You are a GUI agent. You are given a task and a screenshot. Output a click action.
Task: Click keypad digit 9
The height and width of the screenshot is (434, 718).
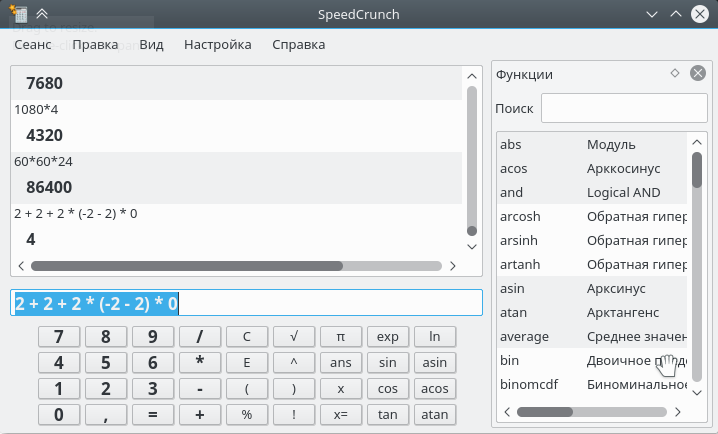coord(153,336)
